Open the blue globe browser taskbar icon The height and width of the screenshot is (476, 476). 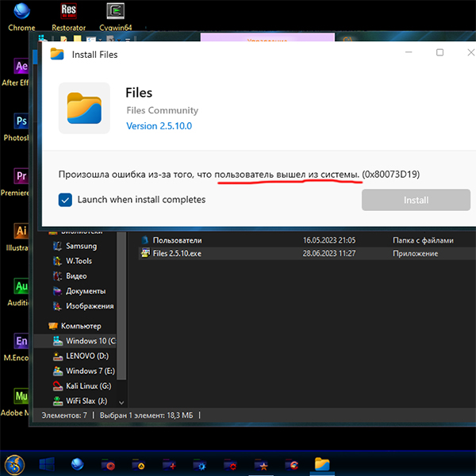coord(78,464)
